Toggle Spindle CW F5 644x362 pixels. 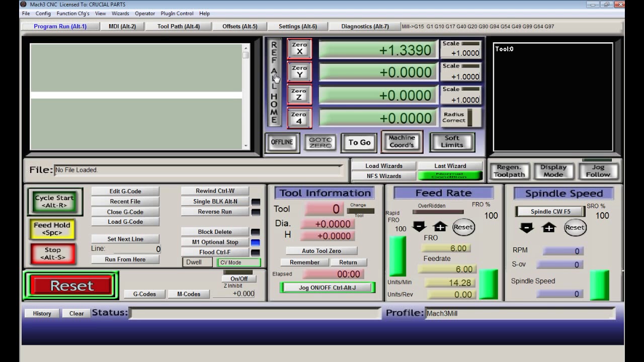pyautogui.click(x=550, y=212)
